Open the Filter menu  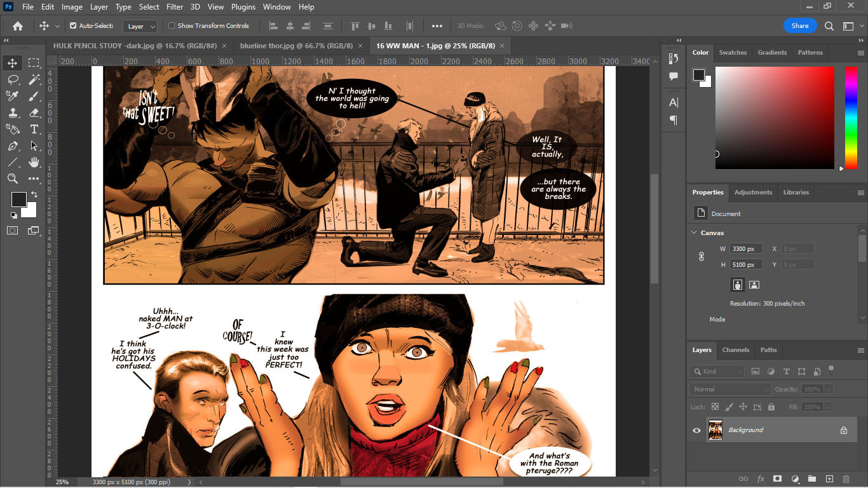[x=174, y=7]
